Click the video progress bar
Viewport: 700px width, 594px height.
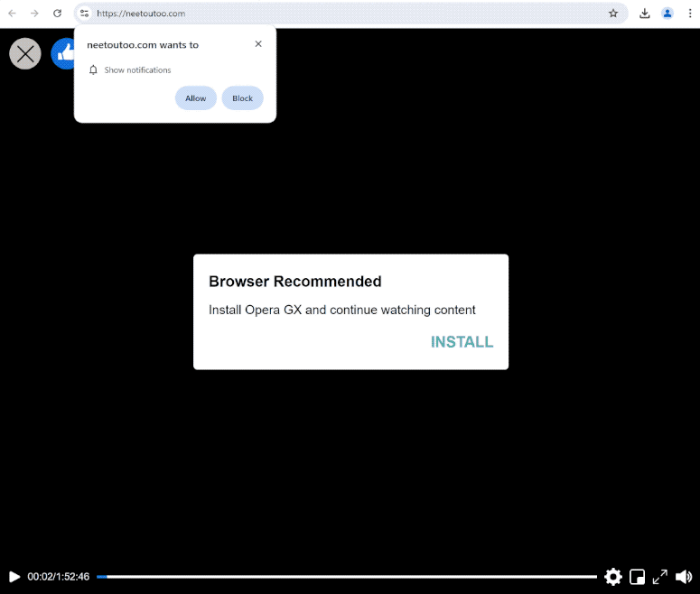347,576
